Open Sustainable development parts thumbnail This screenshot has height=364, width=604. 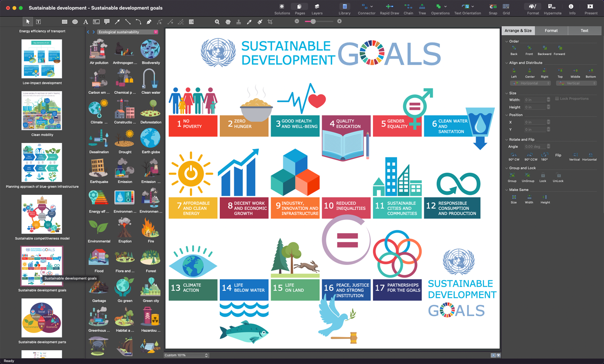(42, 318)
